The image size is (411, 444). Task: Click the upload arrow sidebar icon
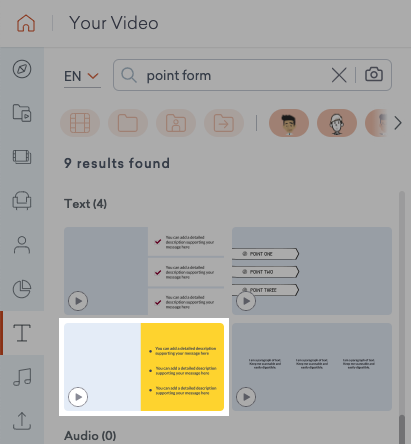(22, 421)
